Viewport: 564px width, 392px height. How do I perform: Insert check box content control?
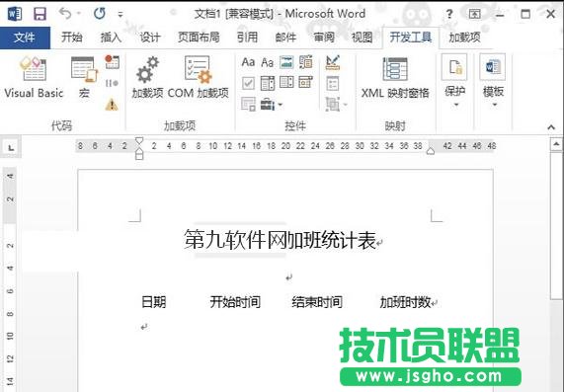click(x=248, y=83)
